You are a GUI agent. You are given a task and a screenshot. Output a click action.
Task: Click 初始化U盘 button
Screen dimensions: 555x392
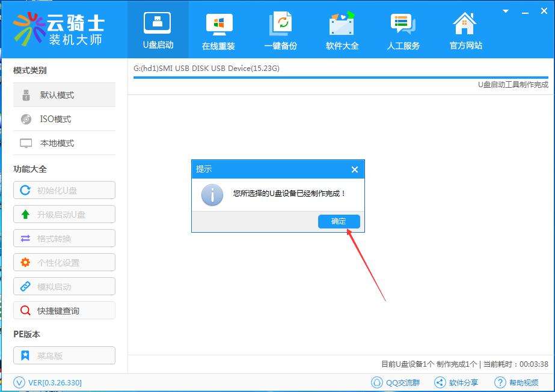64,191
